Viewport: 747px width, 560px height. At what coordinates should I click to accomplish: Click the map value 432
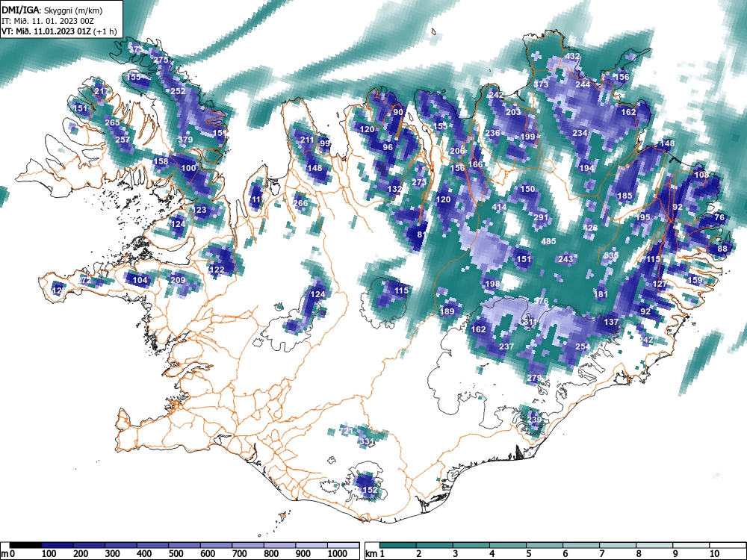pyautogui.click(x=572, y=56)
